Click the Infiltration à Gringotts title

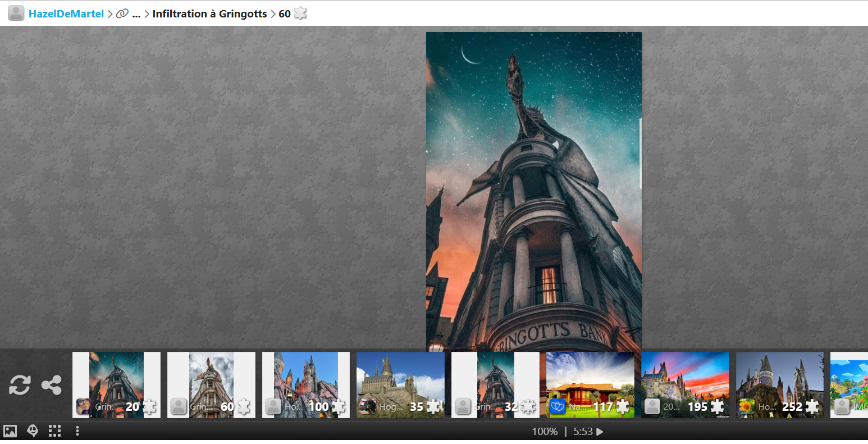209,13
